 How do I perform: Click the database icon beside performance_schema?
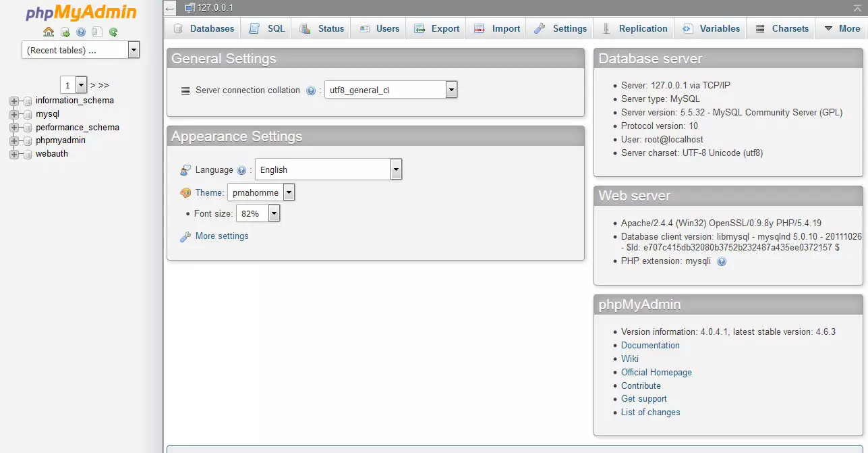tap(28, 128)
